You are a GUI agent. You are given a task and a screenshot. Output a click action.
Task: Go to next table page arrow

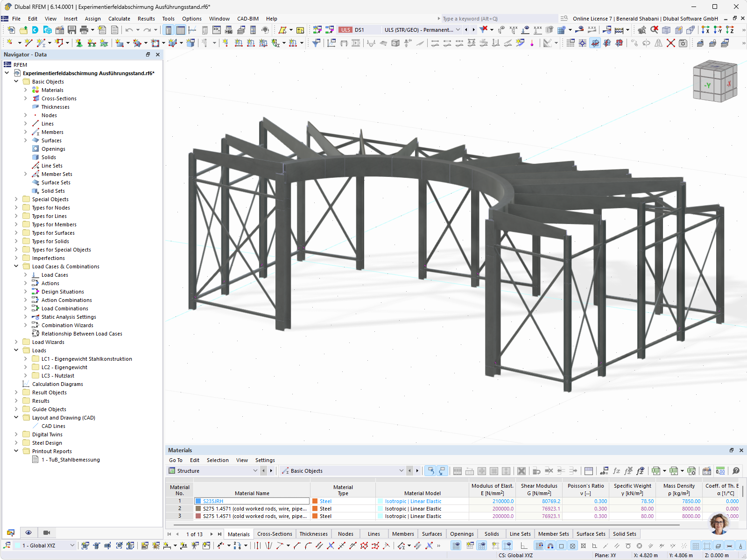211,534
